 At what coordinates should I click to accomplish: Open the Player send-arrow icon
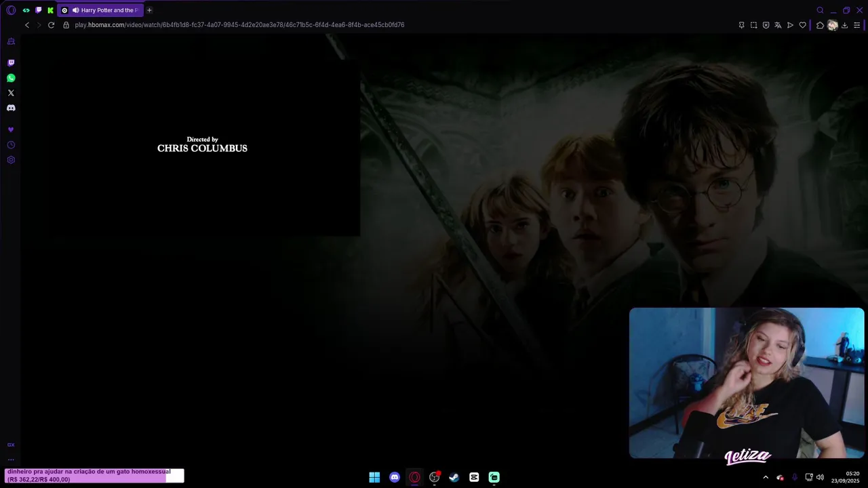click(x=790, y=25)
